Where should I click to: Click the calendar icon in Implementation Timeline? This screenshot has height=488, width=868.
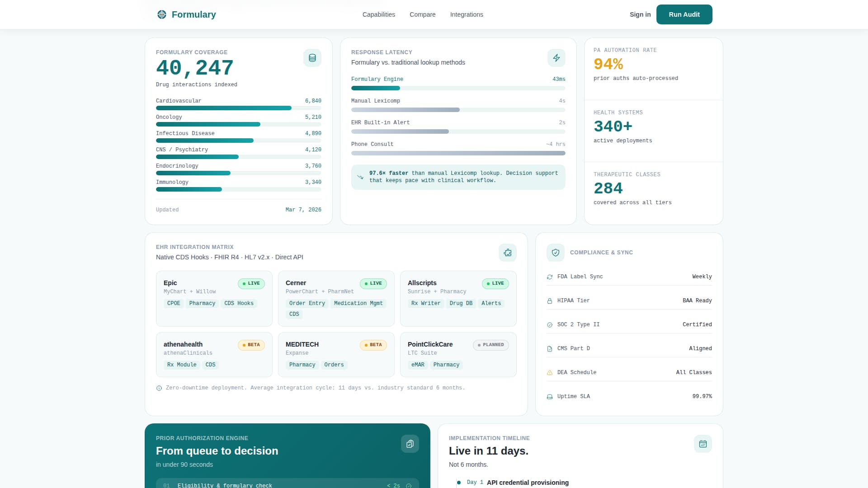pos(703,444)
